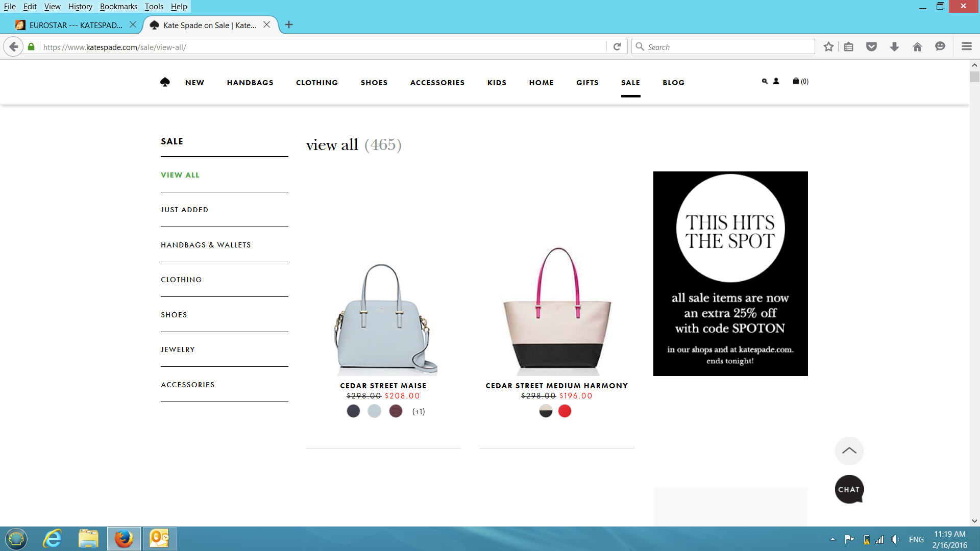Click the secure site padlock icon

[31, 47]
